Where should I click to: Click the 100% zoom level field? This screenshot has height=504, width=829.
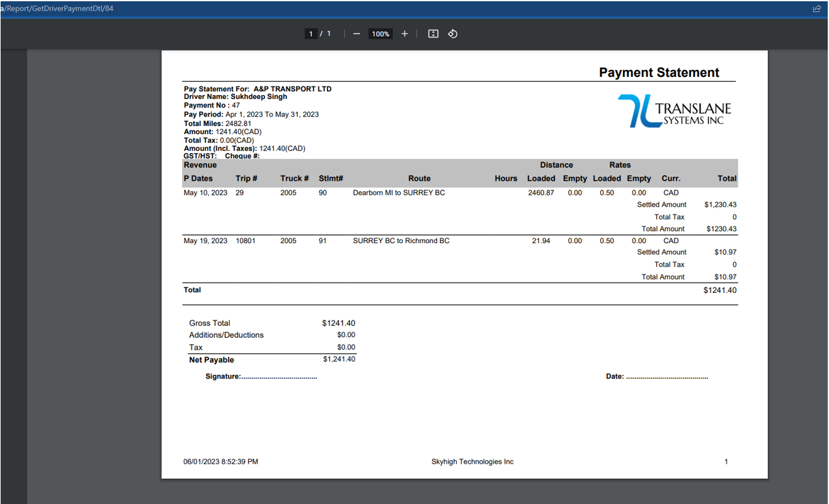click(380, 34)
